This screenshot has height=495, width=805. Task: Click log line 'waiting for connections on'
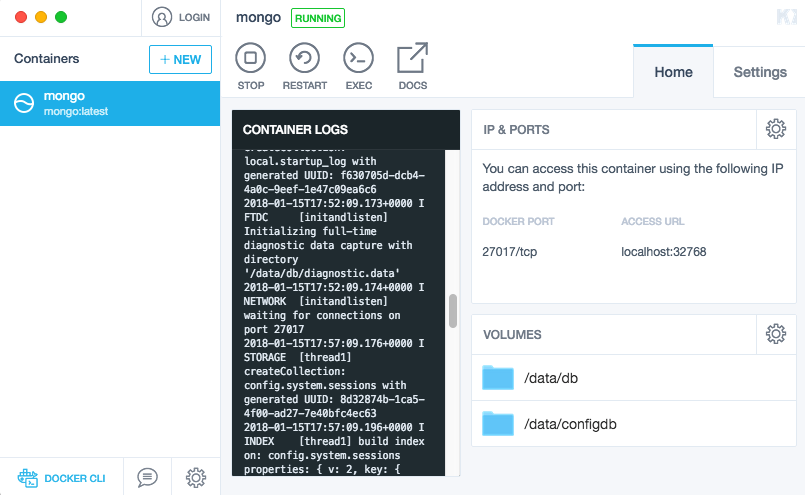tap(322, 315)
